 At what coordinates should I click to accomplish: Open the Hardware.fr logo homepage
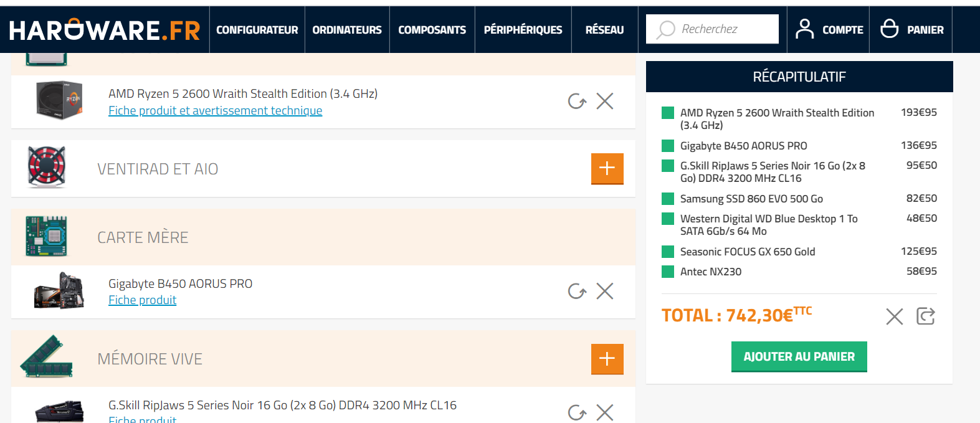pos(105,30)
